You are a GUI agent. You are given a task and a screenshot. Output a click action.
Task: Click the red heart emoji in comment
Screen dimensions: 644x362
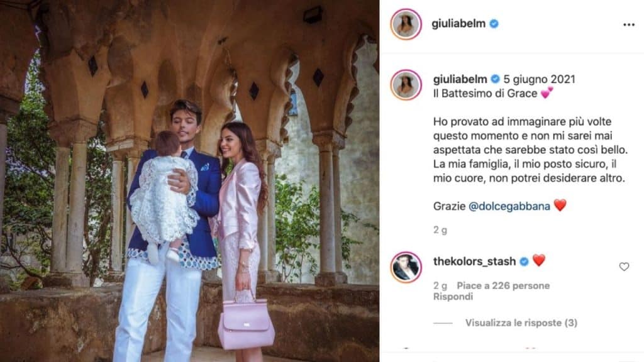(x=539, y=260)
